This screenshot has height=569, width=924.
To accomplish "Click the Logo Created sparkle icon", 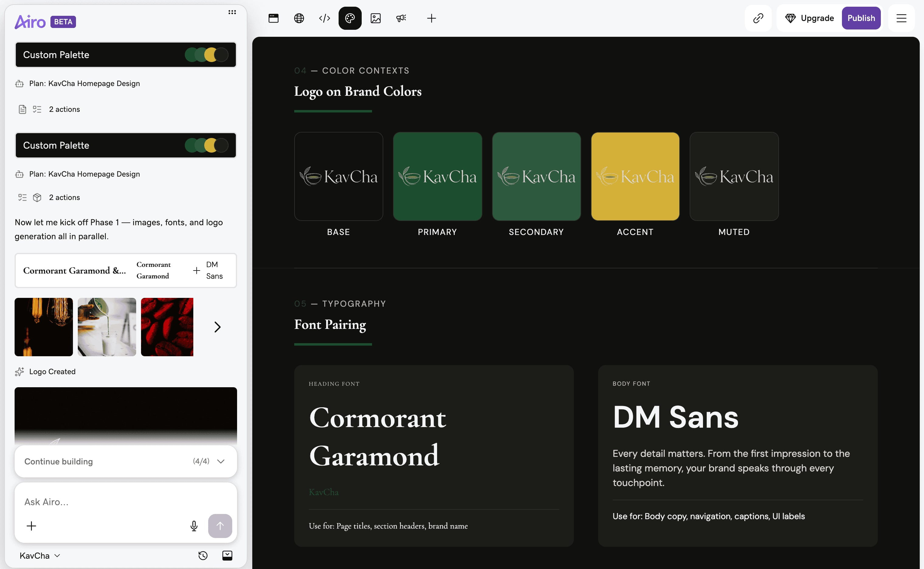I will (x=19, y=372).
